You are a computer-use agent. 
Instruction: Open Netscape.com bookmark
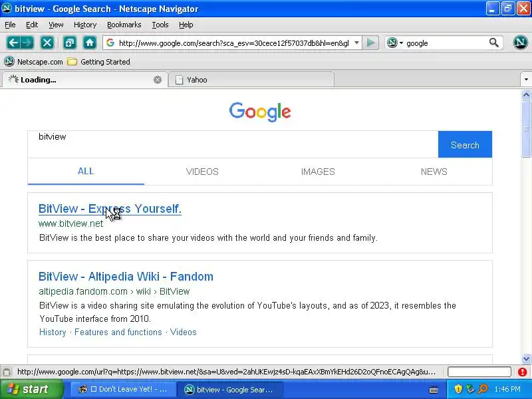click(x=34, y=61)
